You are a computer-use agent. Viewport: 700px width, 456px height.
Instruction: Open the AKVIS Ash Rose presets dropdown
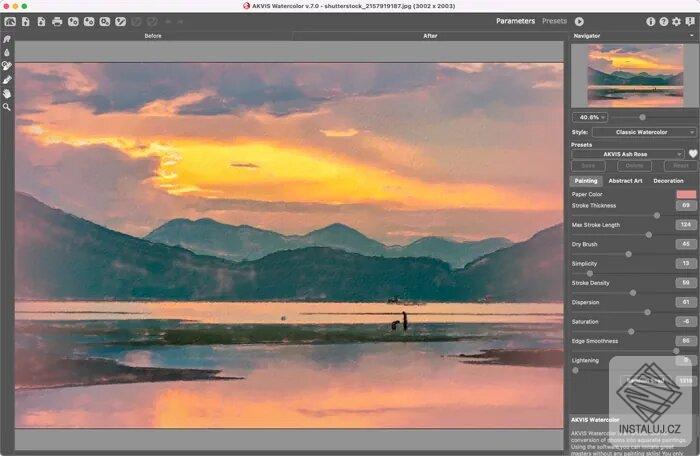tap(628, 154)
